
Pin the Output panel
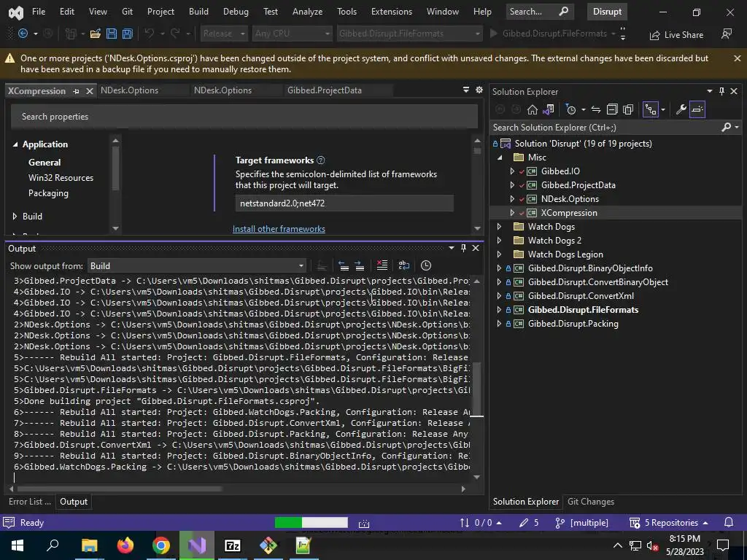click(463, 248)
